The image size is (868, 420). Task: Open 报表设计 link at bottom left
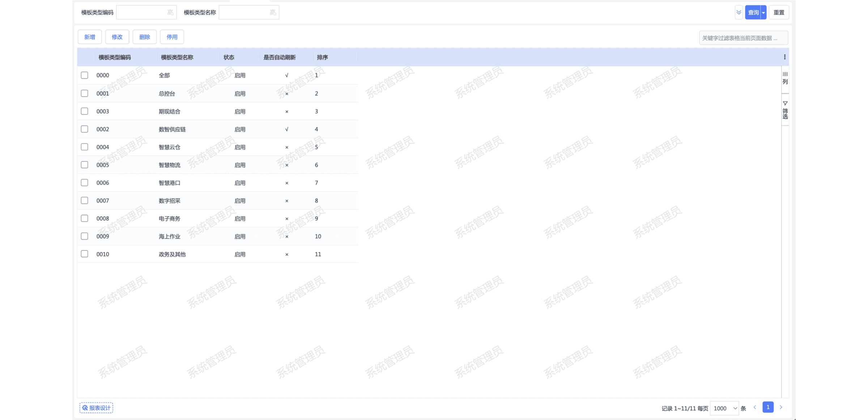coord(96,408)
